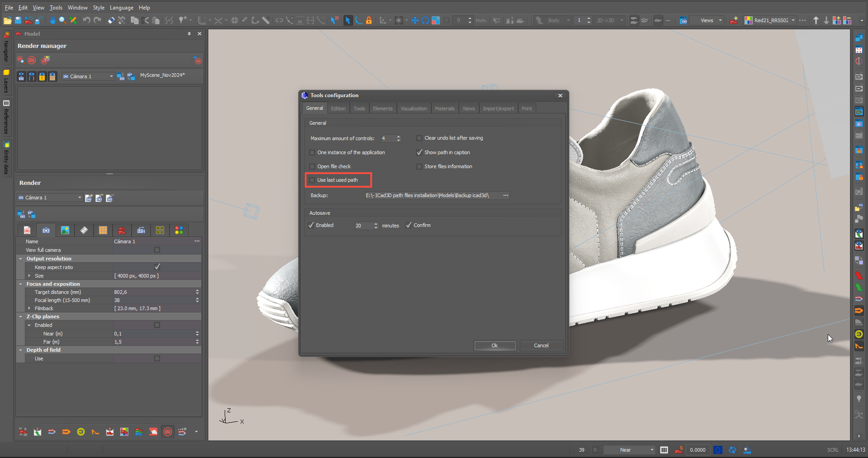Uncheck Show path in caption
The width and height of the screenshot is (868, 458).
[420, 153]
